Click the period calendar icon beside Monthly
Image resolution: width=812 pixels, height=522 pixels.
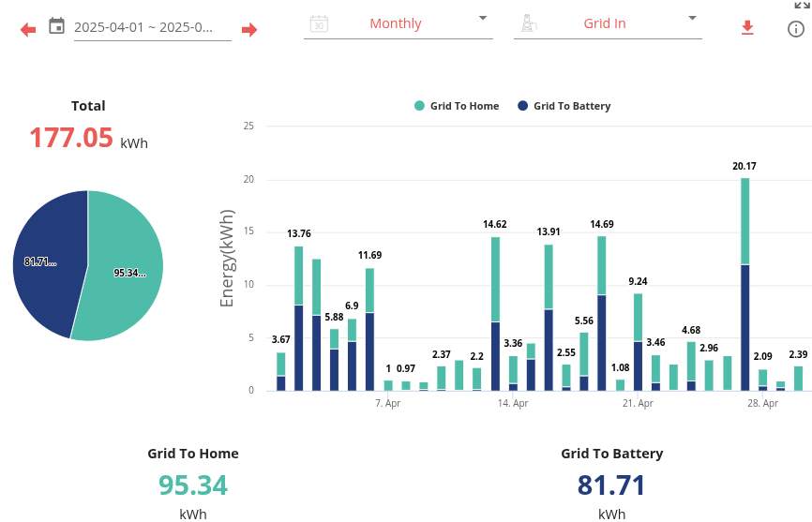point(319,23)
